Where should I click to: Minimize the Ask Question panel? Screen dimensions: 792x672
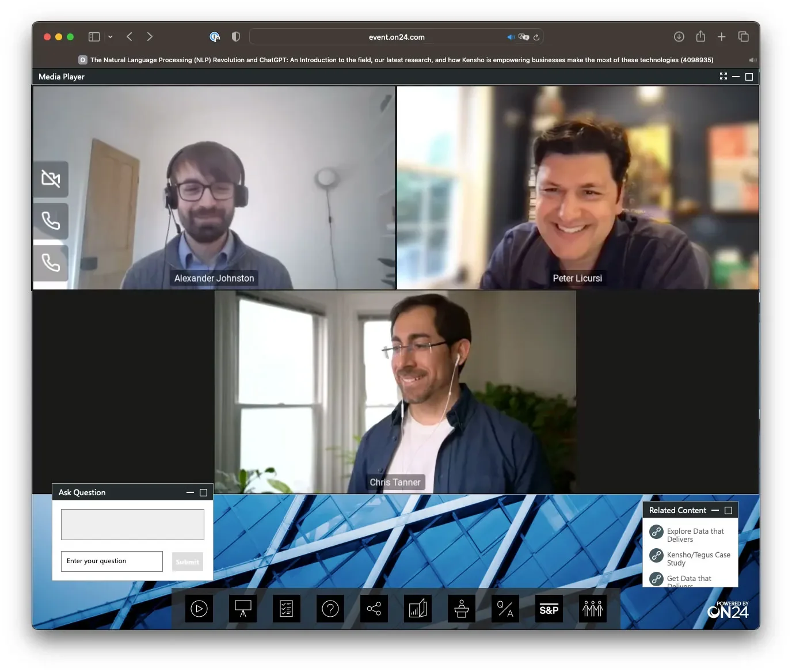click(191, 492)
